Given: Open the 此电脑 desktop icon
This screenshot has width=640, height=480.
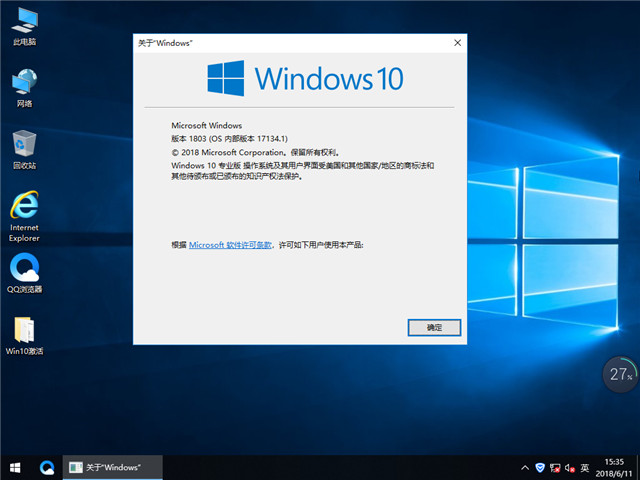Looking at the screenshot, I should (x=24, y=26).
